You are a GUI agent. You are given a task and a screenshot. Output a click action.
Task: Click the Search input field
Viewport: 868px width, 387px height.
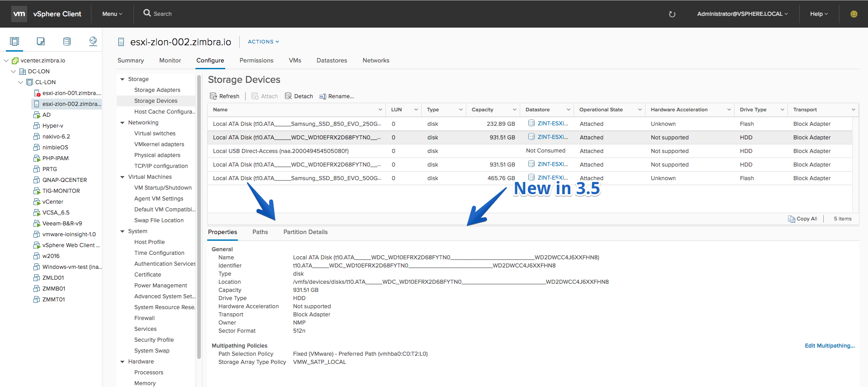163,14
